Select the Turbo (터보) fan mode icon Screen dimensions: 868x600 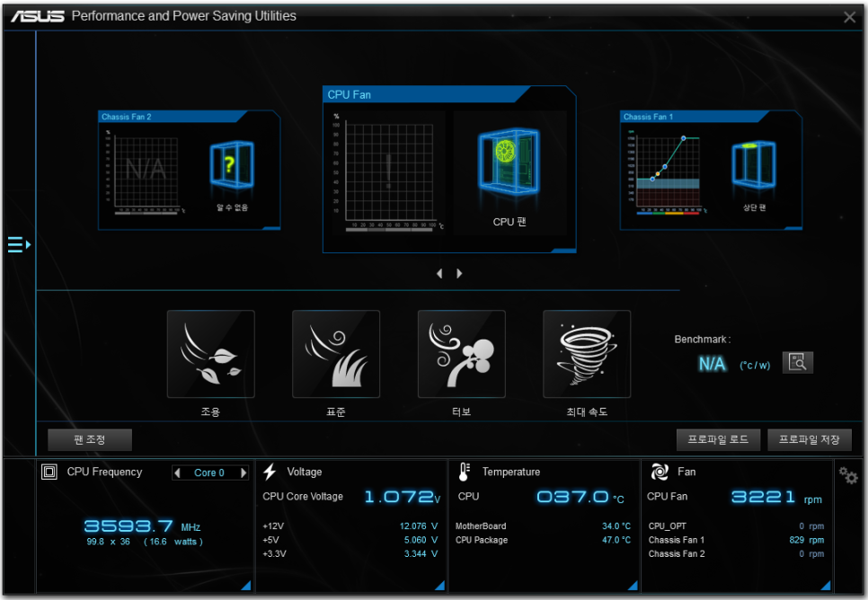(x=462, y=354)
